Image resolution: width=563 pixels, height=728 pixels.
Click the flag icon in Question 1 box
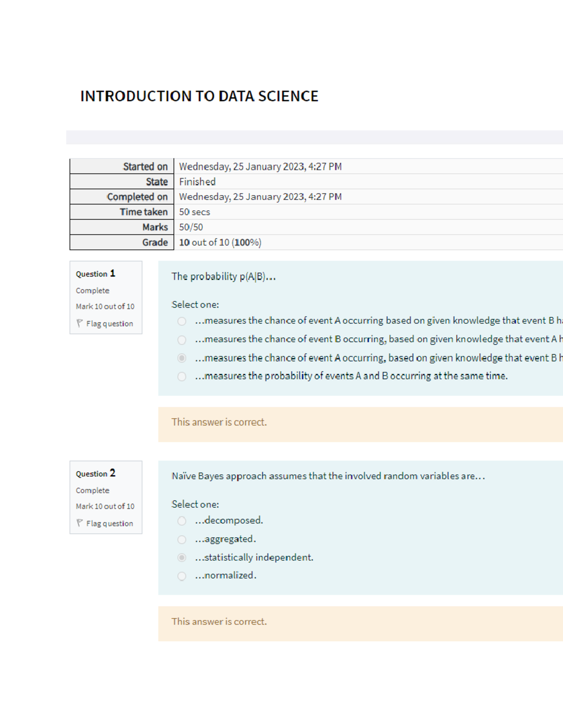(x=79, y=323)
